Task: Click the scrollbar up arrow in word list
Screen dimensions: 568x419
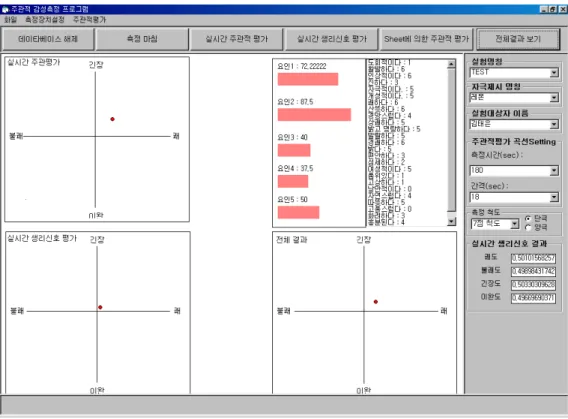Action: [451, 64]
